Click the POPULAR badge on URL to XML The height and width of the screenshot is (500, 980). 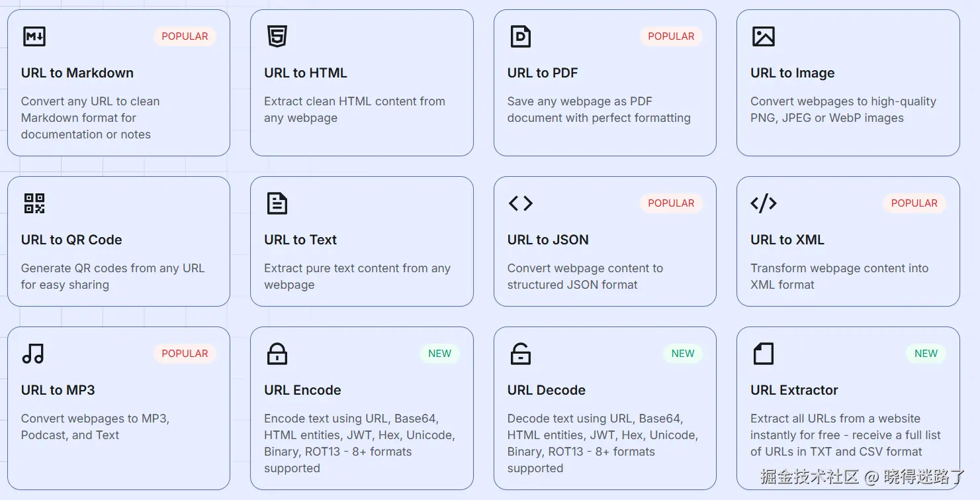tap(914, 203)
